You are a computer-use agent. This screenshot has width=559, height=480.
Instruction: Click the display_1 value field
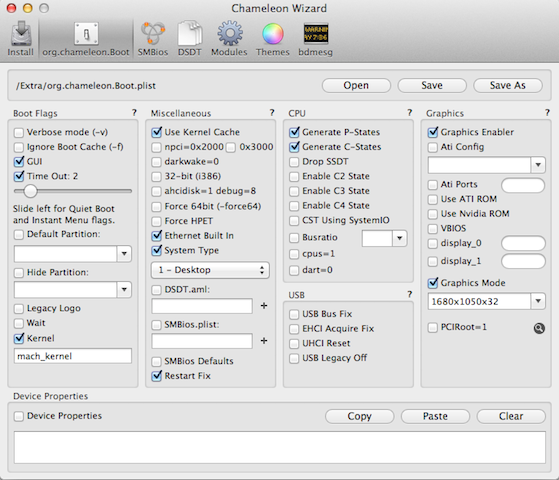[x=523, y=261]
